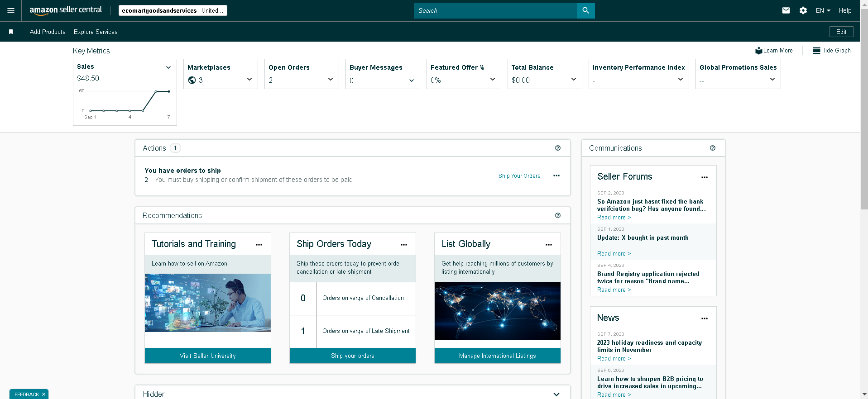The width and height of the screenshot is (868, 399).
Task: Click the Learn More link
Action: (x=778, y=51)
